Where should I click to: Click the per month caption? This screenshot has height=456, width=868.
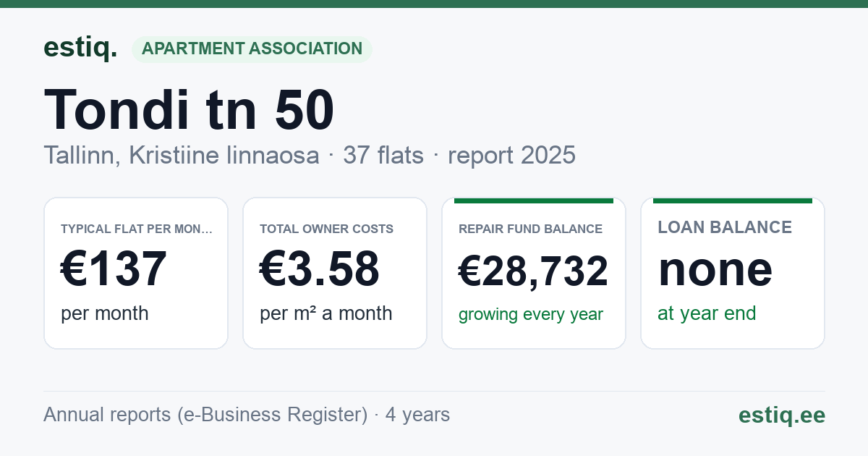click(x=105, y=313)
